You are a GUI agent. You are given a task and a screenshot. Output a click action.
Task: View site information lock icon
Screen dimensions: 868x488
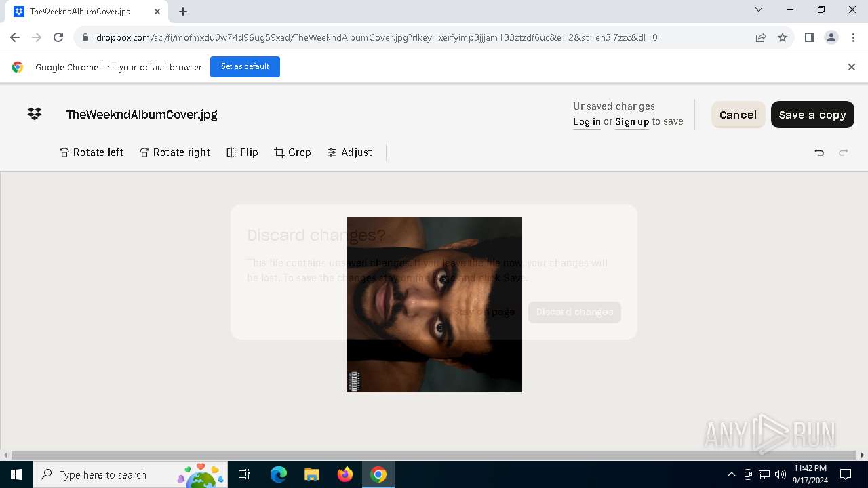click(85, 37)
